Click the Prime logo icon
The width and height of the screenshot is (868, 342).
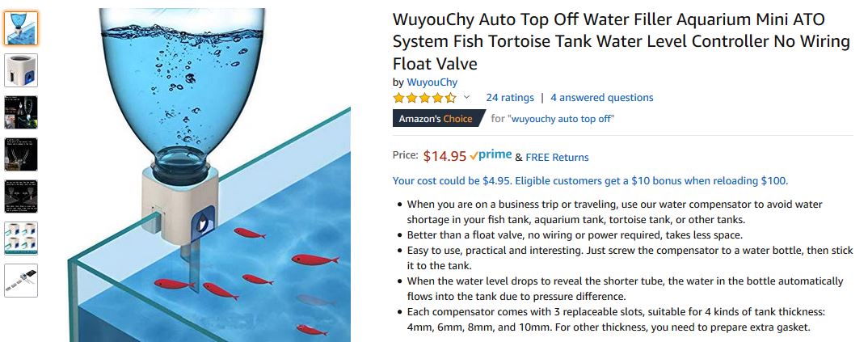click(x=490, y=155)
